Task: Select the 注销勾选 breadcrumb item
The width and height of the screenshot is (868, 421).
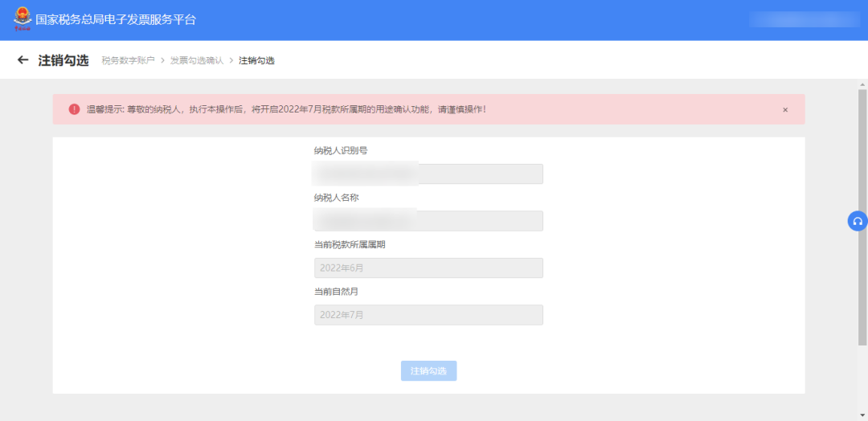Action: coord(256,60)
